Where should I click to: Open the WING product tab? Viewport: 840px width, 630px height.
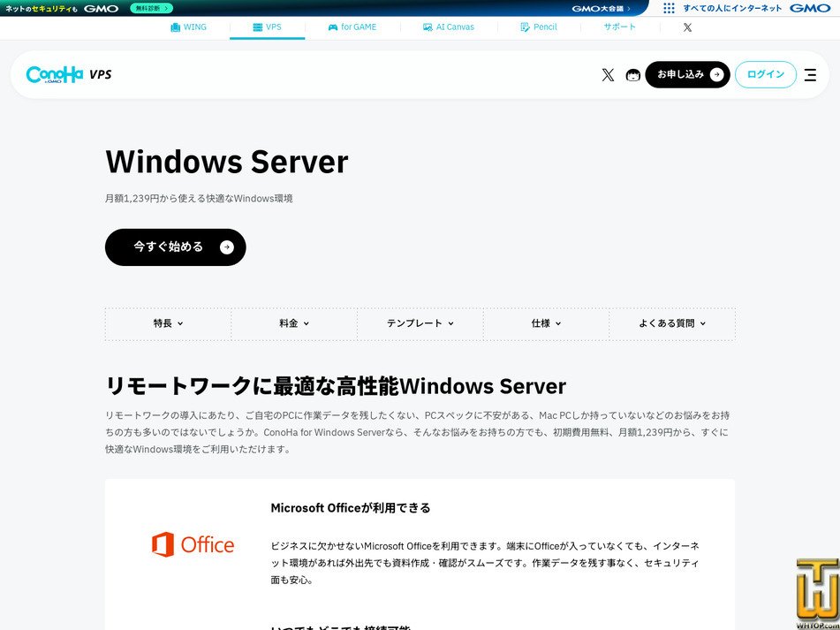(x=188, y=27)
